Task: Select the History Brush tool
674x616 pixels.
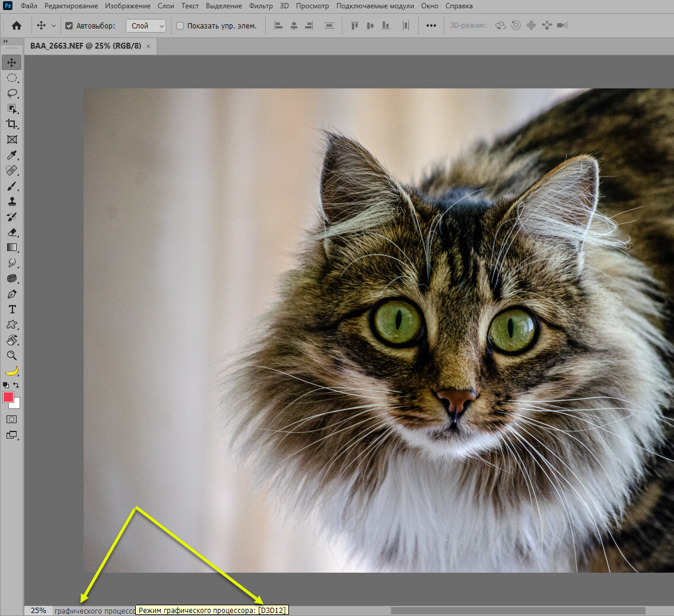Action: [12, 217]
